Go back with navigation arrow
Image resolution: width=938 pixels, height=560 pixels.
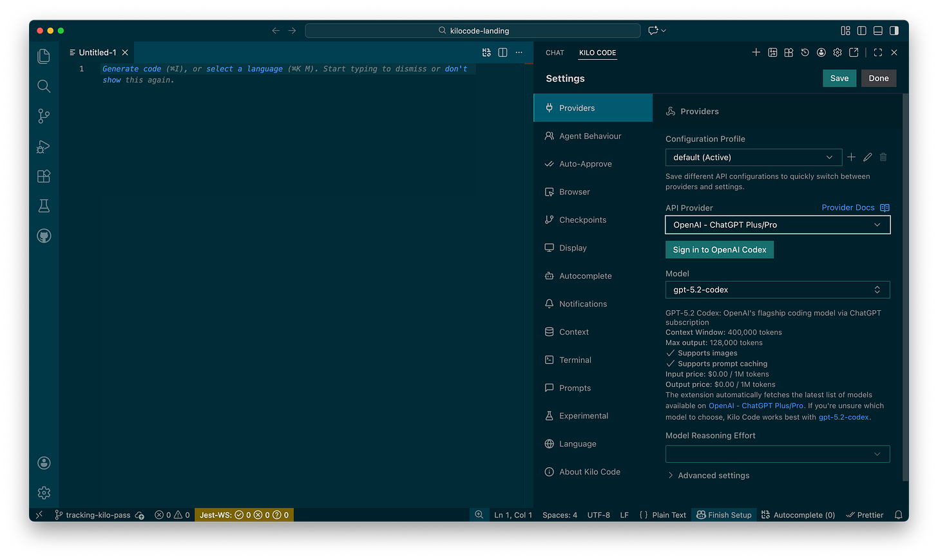(276, 30)
